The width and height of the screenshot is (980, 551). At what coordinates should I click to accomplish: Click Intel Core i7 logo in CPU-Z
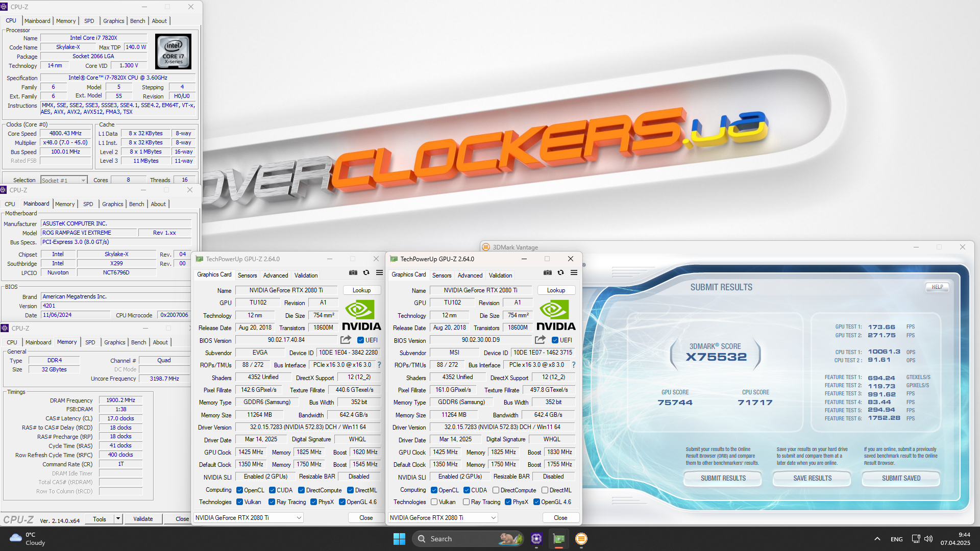pyautogui.click(x=173, y=52)
